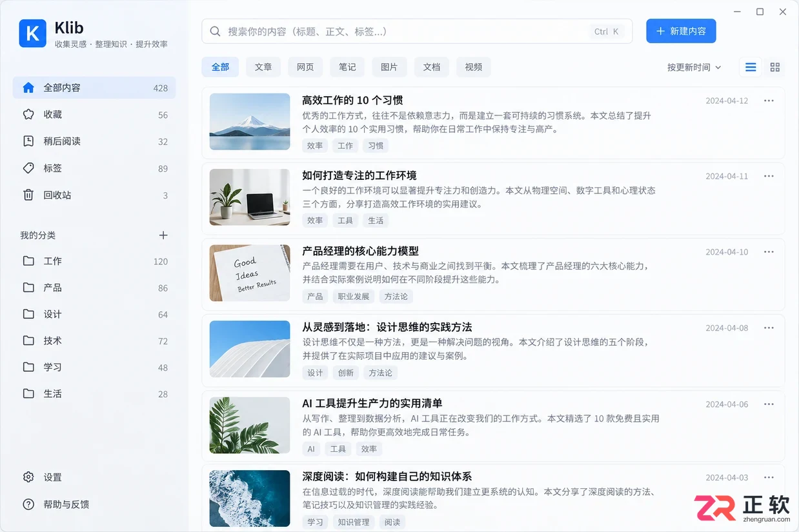Open more options for 高效工作的 10 个习惯
Viewport: 799px width, 532px height.
tap(769, 101)
